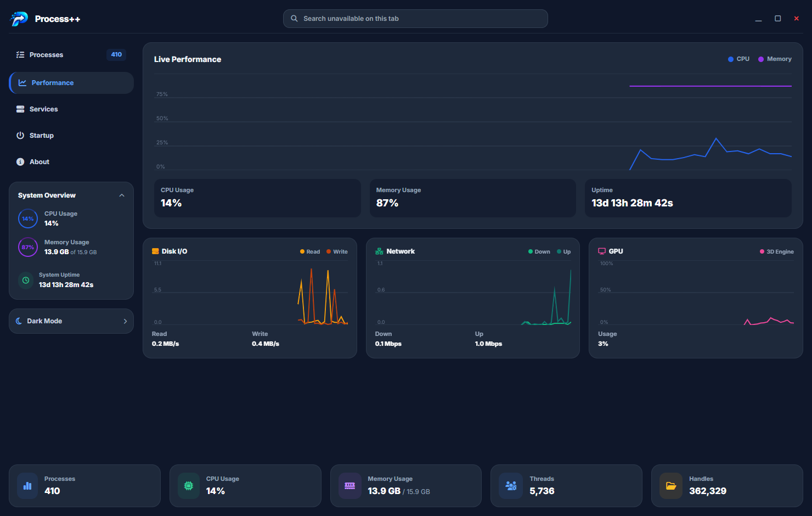Click the CPU chip icon in bottom card
Viewport: 812px width, 516px height.
tap(189, 486)
